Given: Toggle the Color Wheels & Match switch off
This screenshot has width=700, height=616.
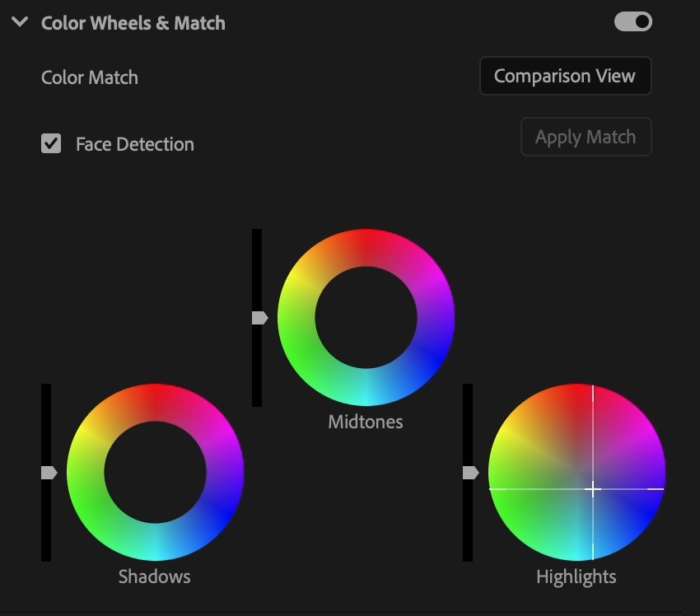Looking at the screenshot, I should [633, 21].
